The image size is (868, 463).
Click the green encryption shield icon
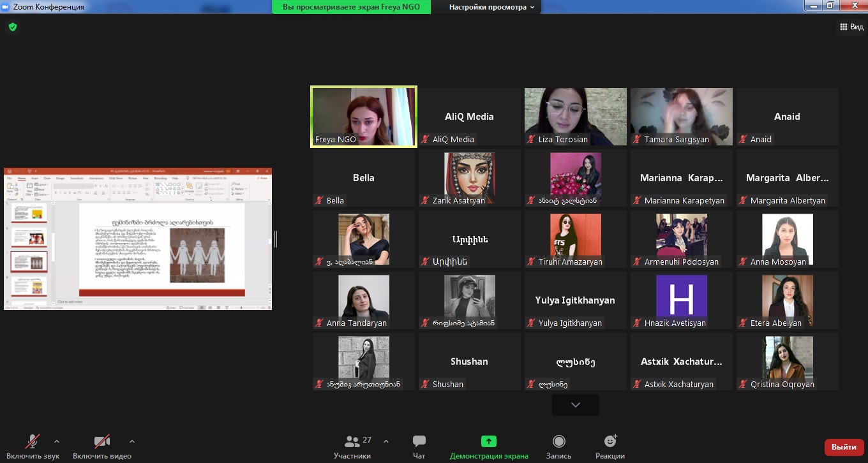coord(12,27)
